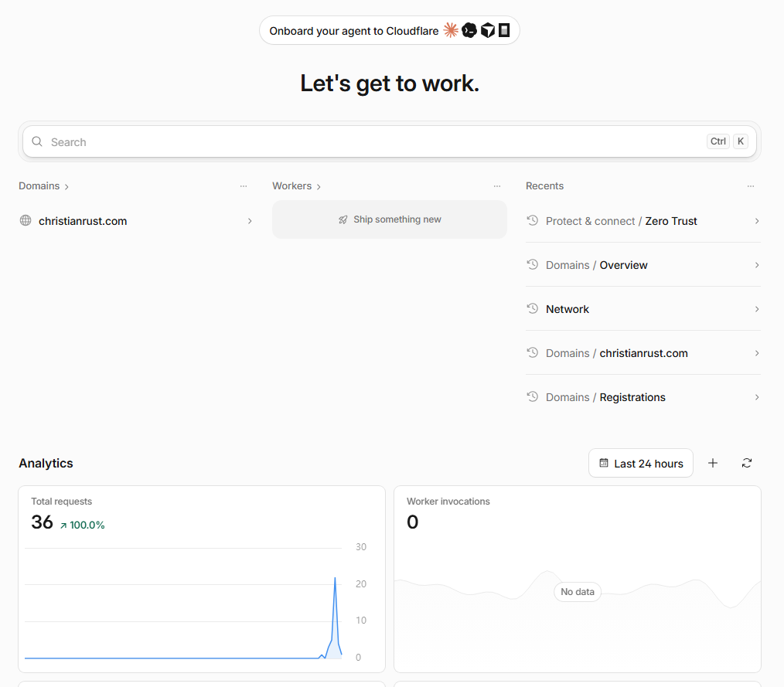Click the terminal-style agent icon in banner
Screen dimensions: 784x687
coord(469,30)
